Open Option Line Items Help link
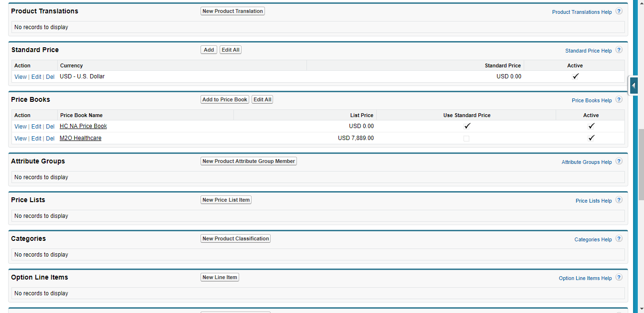The image size is (644, 313). click(585, 278)
